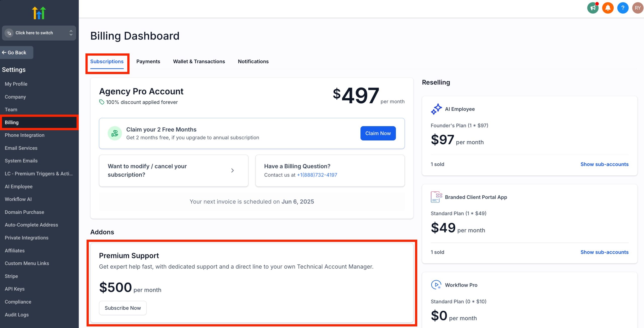644x328 pixels.
Task: Call the billing phone number link
Action: (317, 175)
